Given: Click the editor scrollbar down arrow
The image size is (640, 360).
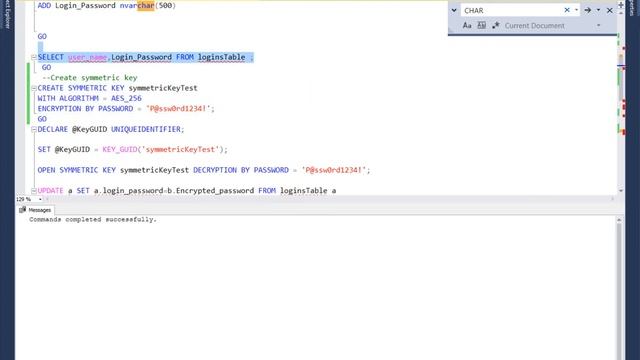Looking at the screenshot, I should [x=621, y=191].
